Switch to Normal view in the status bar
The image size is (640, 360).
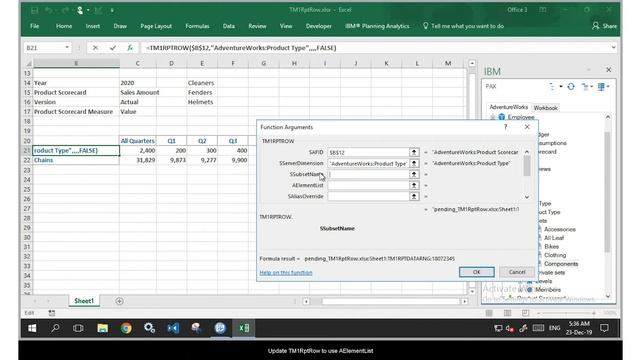coord(489,313)
